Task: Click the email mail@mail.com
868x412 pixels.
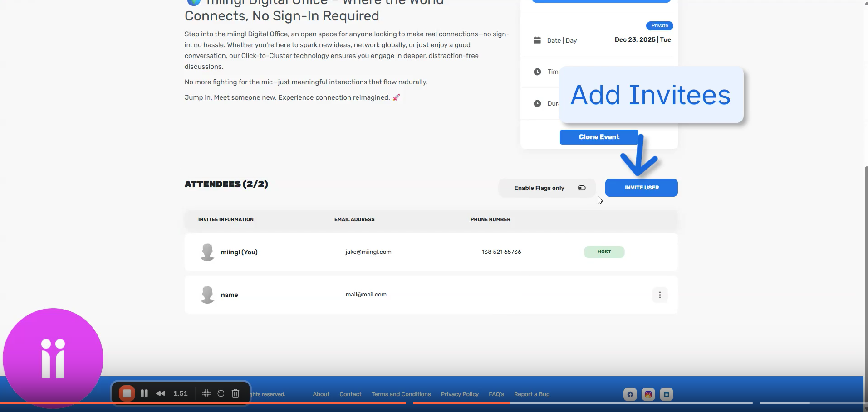Action: point(366,295)
